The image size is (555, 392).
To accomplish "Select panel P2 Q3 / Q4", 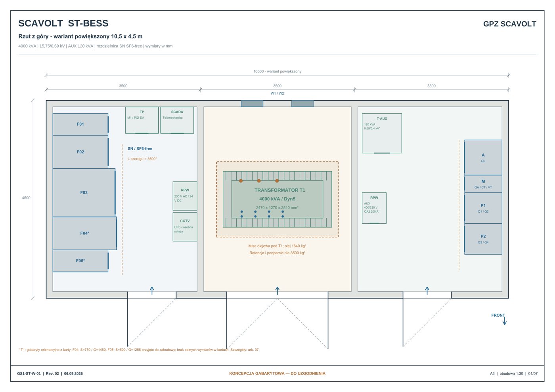I will click(483, 239).
